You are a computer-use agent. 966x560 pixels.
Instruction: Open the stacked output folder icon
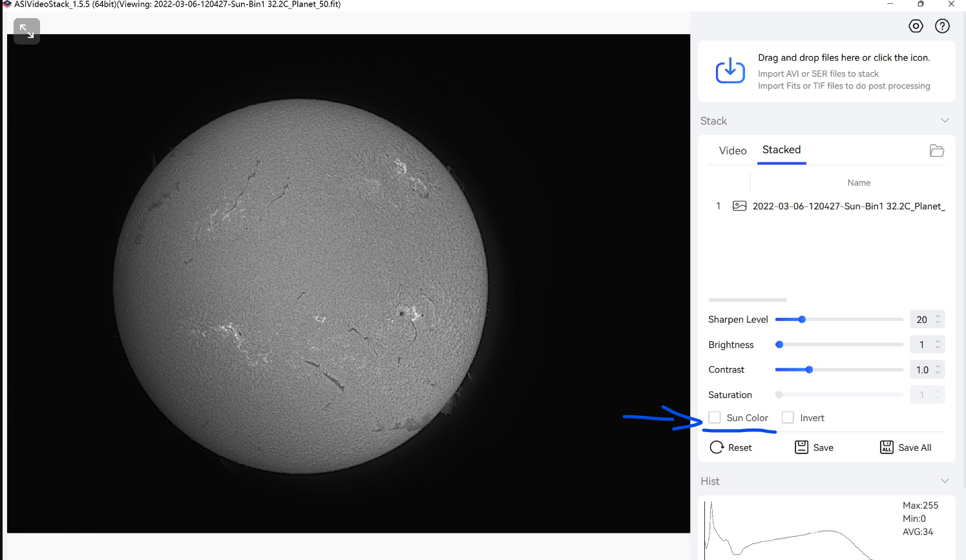[937, 150]
